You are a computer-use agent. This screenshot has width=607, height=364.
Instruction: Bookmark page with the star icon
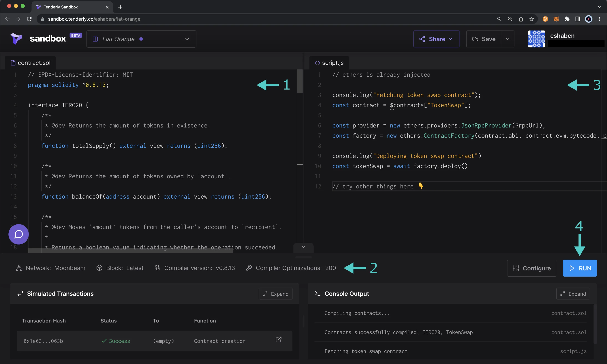coord(532,19)
